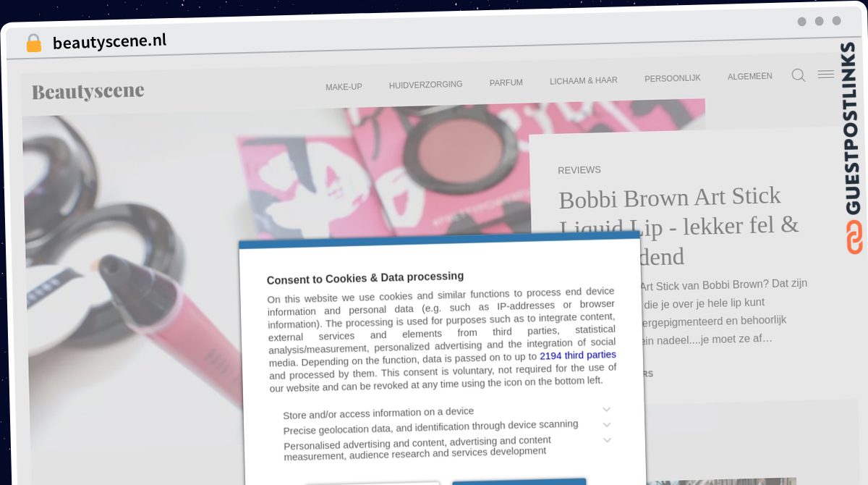This screenshot has width=868, height=485.
Task: Open the REVIEWS category link
Action: point(579,170)
